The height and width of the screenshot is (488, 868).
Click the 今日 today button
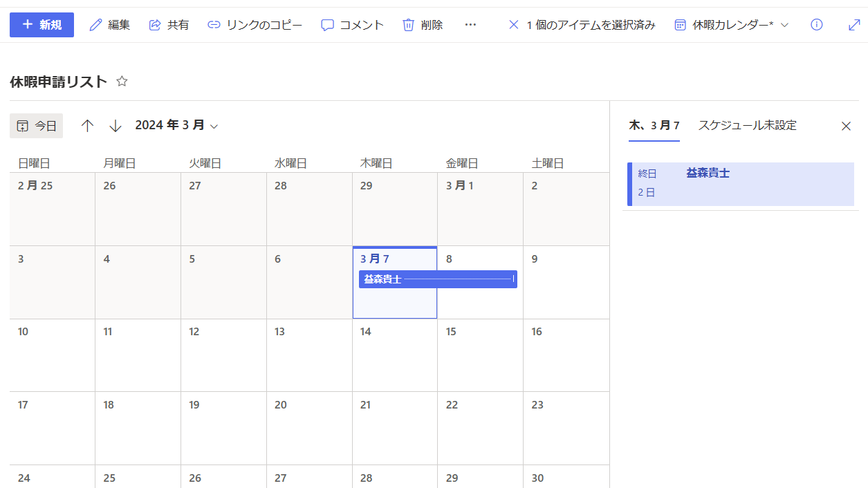click(x=36, y=126)
